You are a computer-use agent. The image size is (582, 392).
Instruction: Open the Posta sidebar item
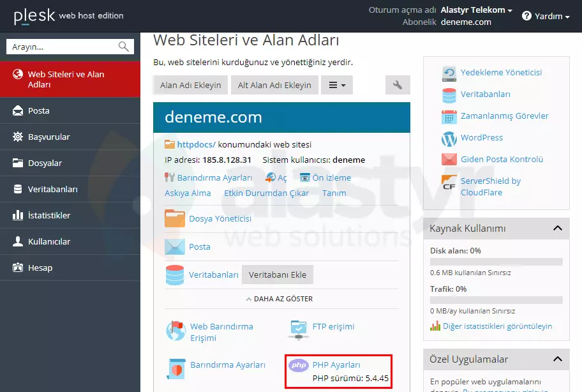pos(70,110)
